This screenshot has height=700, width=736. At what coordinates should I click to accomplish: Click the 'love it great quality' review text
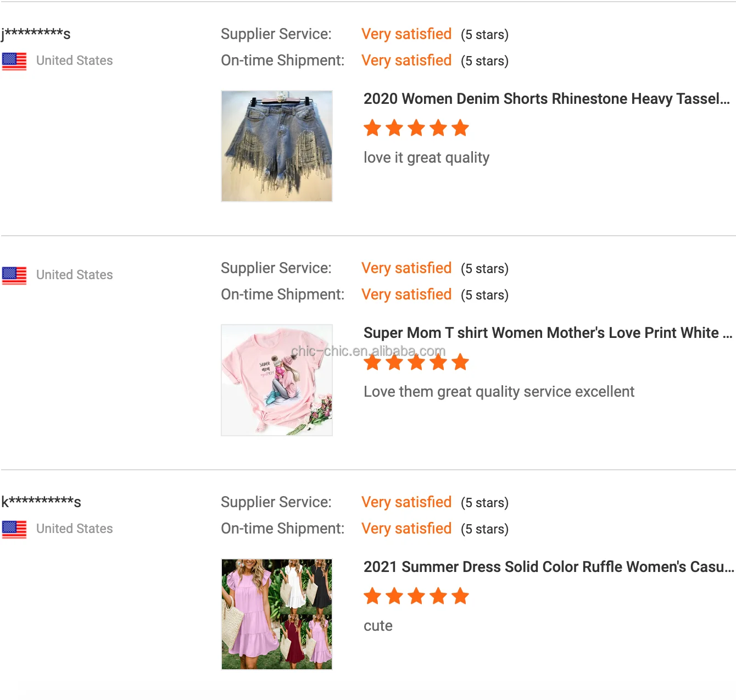click(x=426, y=158)
